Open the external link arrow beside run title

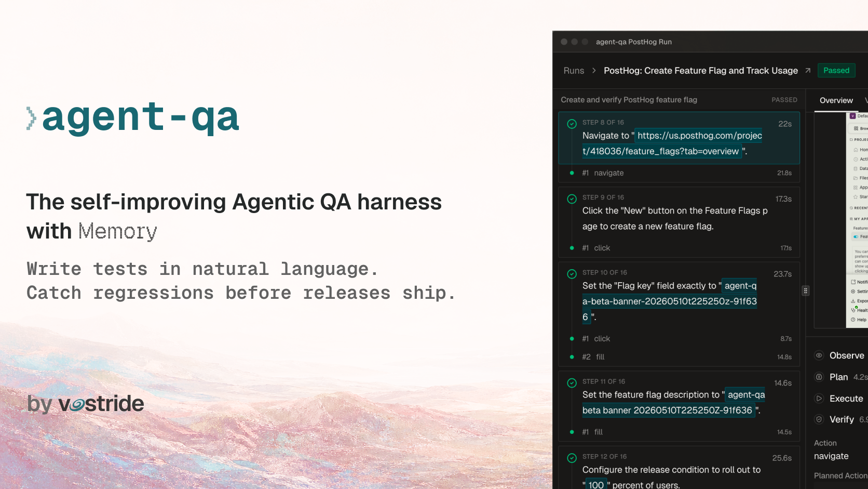point(808,71)
